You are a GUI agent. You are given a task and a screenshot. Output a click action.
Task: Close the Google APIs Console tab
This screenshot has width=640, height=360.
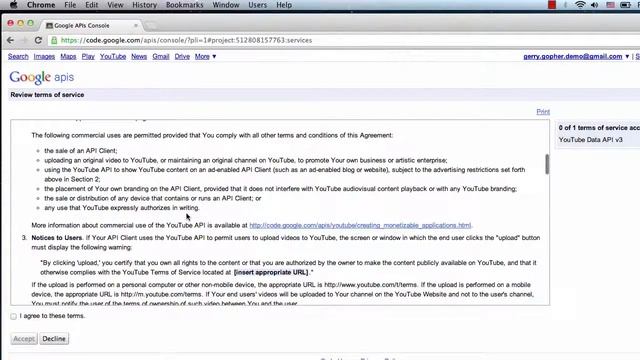coord(136,25)
